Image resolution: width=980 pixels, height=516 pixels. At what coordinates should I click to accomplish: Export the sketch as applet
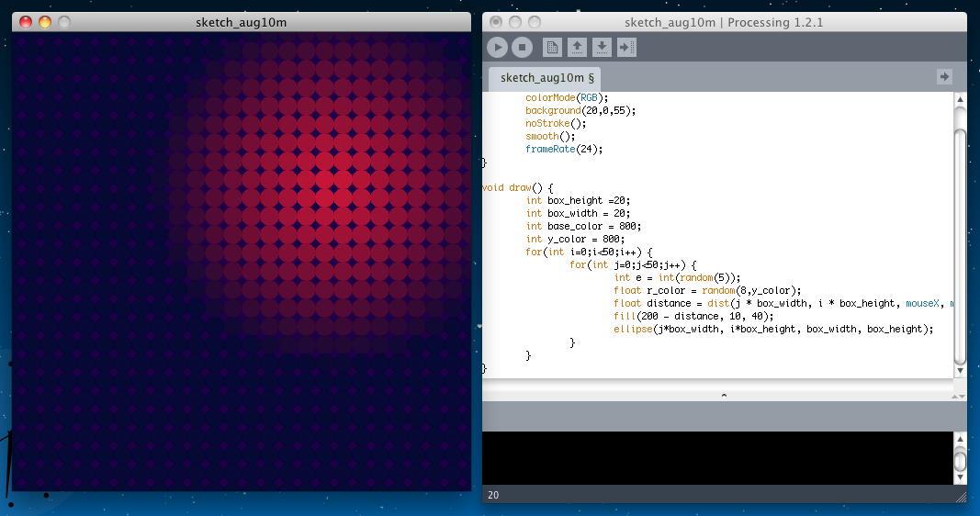click(x=626, y=47)
